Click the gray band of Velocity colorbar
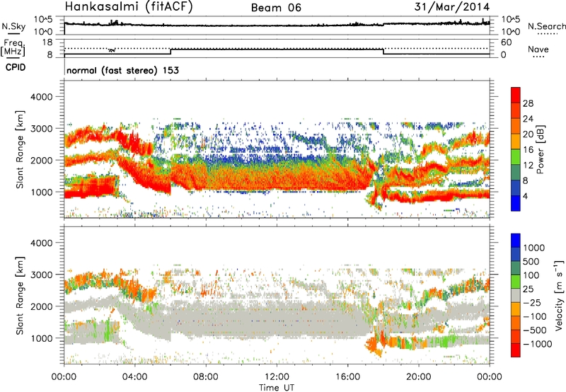Screen dimensions: 566x392 pyautogui.click(x=516, y=296)
